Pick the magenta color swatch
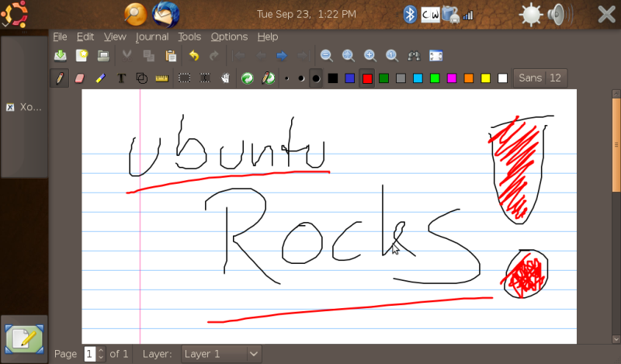 click(x=452, y=78)
